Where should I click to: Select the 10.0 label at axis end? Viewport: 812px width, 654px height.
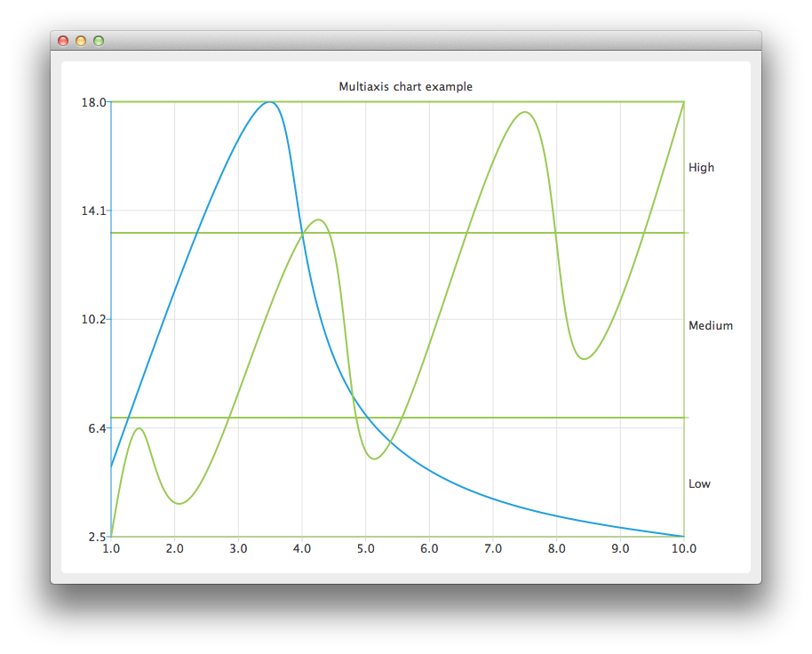point(685,549)
